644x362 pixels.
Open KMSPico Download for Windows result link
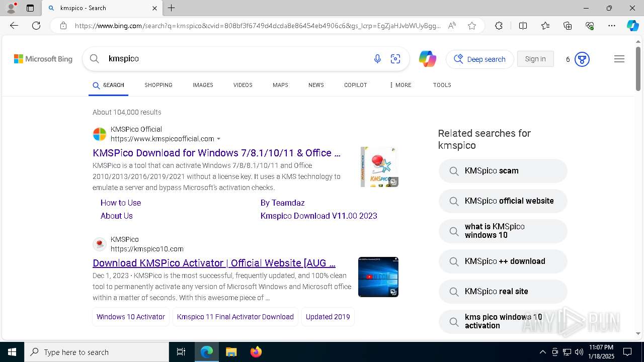point(216,153)
